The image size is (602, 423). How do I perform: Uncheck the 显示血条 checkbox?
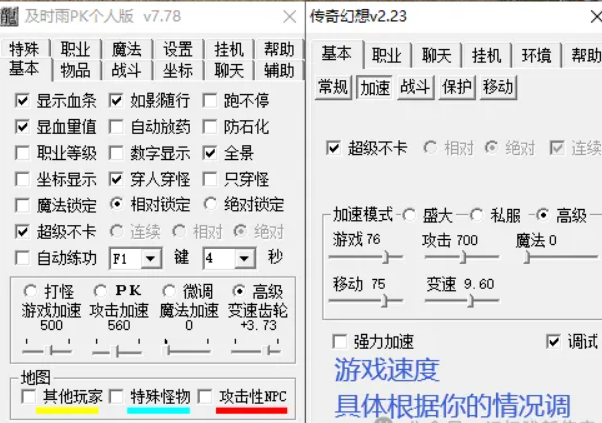coord(22,101)
